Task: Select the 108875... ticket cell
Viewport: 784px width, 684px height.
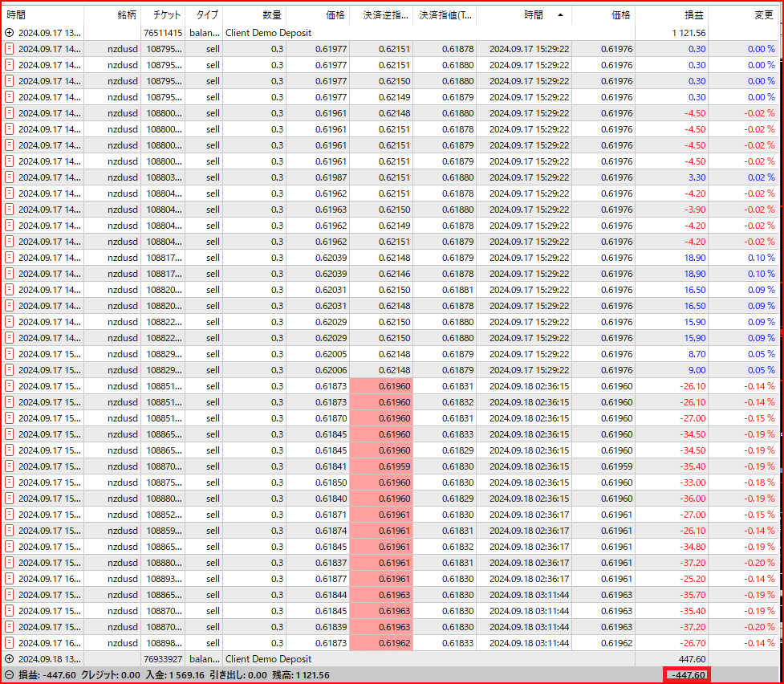Action: [x=163, y=482]
